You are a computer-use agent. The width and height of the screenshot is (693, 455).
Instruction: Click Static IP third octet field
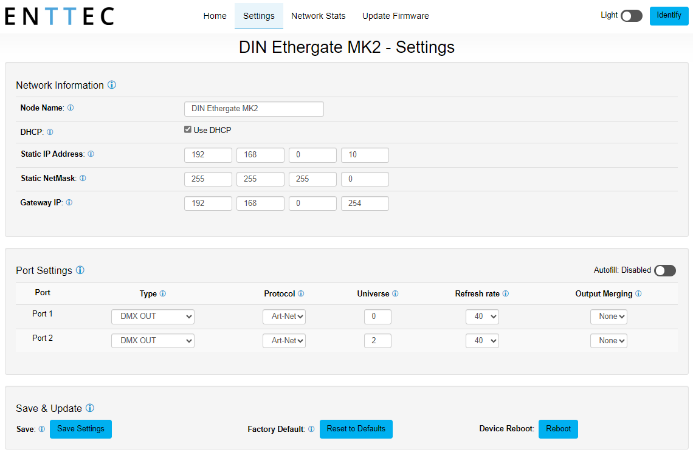[x=312, y=155]
